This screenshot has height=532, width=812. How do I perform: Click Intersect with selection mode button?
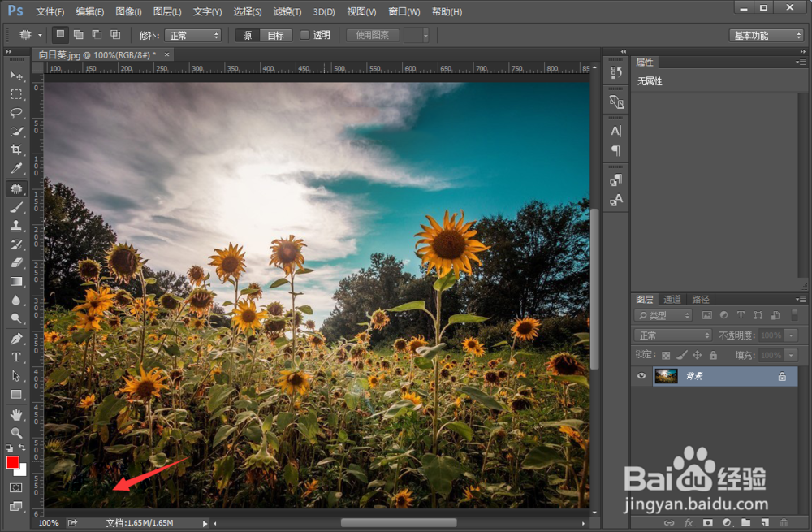(115, 35)
